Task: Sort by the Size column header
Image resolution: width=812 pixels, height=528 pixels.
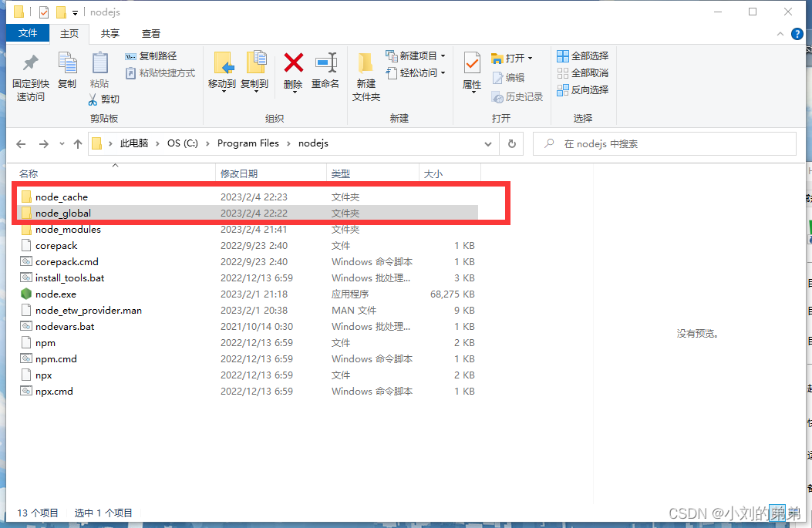Action: (450, 173)
